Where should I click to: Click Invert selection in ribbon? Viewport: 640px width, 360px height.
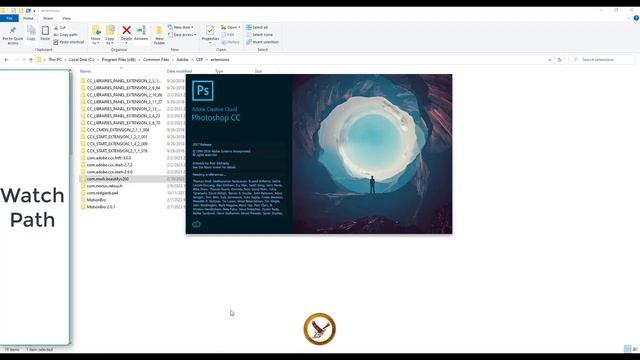pos(262,42)
